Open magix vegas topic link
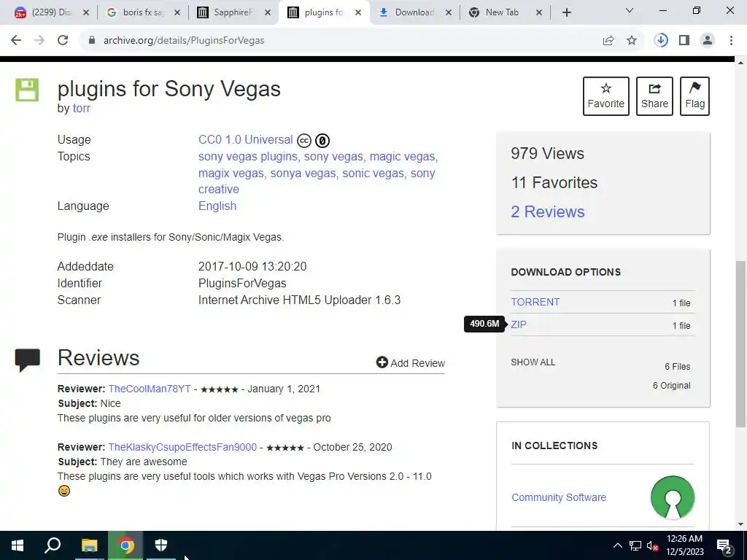The image size is (747, 560). point(231,173)
